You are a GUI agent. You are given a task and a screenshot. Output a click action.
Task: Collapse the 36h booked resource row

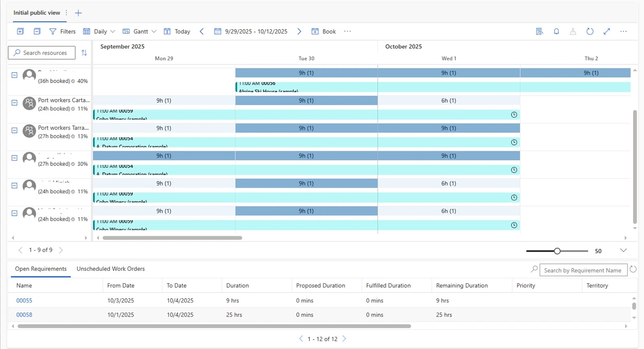click(x=14, y=75)
